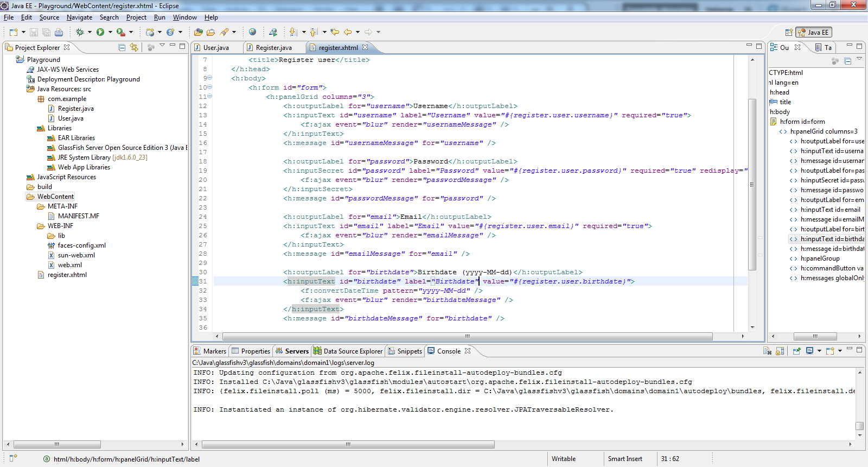This screenshot has width=868, height=467.
Task: Switch to the Register.java editor tab
Action: click(x=274, y=48)
